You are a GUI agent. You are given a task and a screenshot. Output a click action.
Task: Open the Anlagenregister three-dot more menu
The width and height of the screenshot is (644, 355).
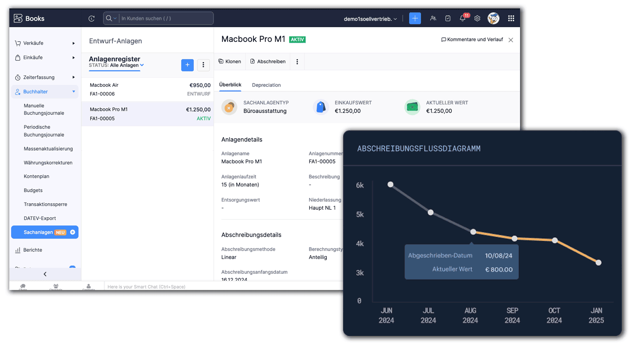point(203,65)
